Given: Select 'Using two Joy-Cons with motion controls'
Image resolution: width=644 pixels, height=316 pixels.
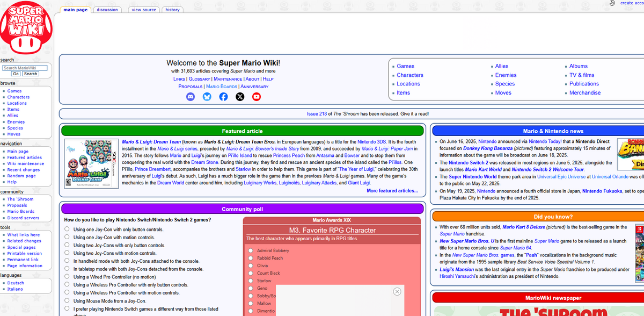Looking at the screenshot, I should tap(67, 253).
